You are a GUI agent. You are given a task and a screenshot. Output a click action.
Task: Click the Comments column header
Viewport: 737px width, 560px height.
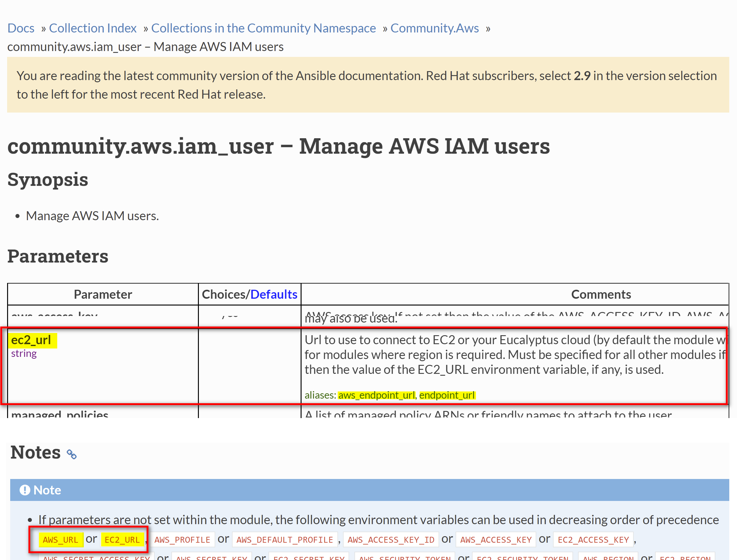[x=601, y=294]
